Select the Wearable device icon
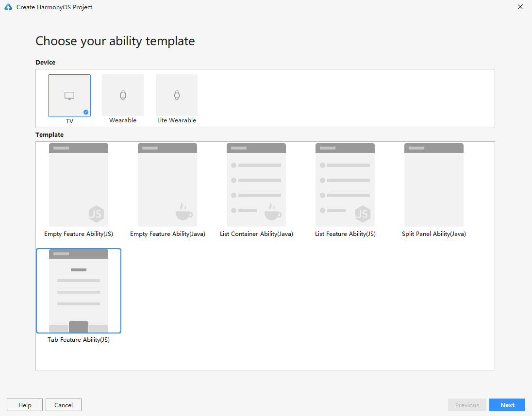Image resolution: width=532 pixels, height=416 pixels. [x=123, y=95]
